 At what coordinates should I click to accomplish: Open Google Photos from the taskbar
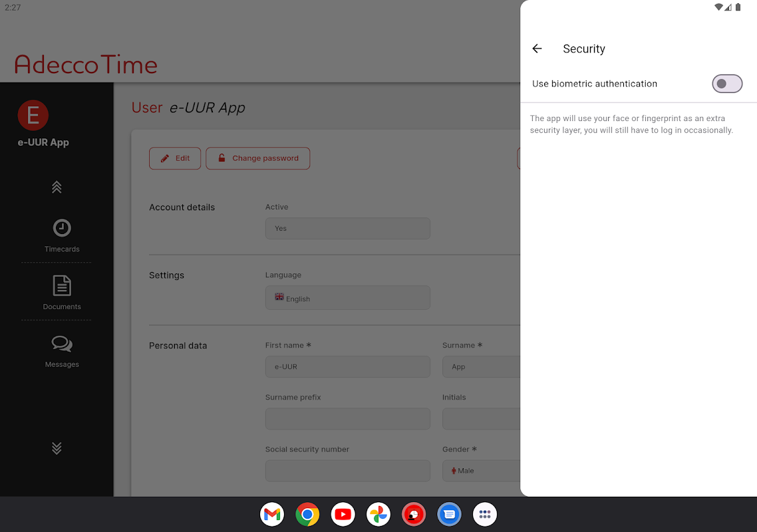point(378,515)
